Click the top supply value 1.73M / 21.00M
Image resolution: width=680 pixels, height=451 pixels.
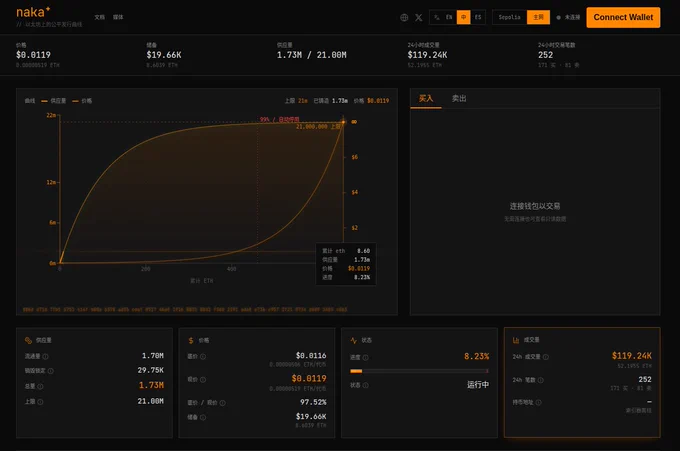coord(312,55)
